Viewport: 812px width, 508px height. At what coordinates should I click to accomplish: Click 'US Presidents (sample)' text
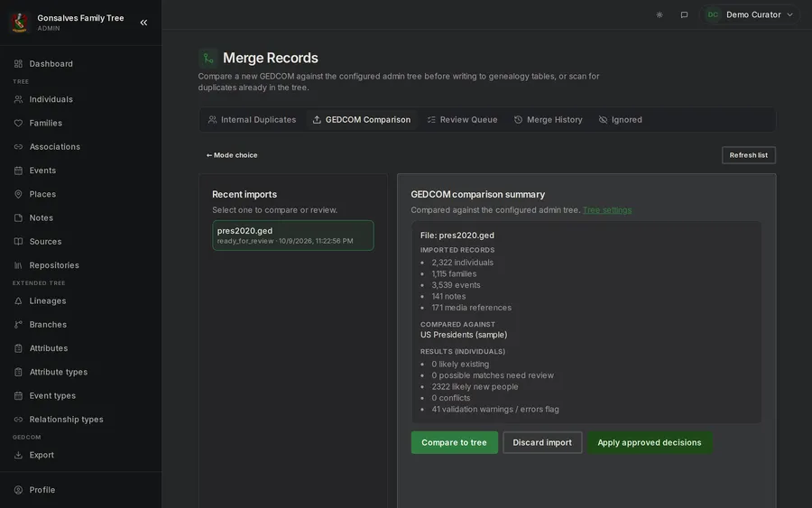pyautogui.click(x=464, y=335)
